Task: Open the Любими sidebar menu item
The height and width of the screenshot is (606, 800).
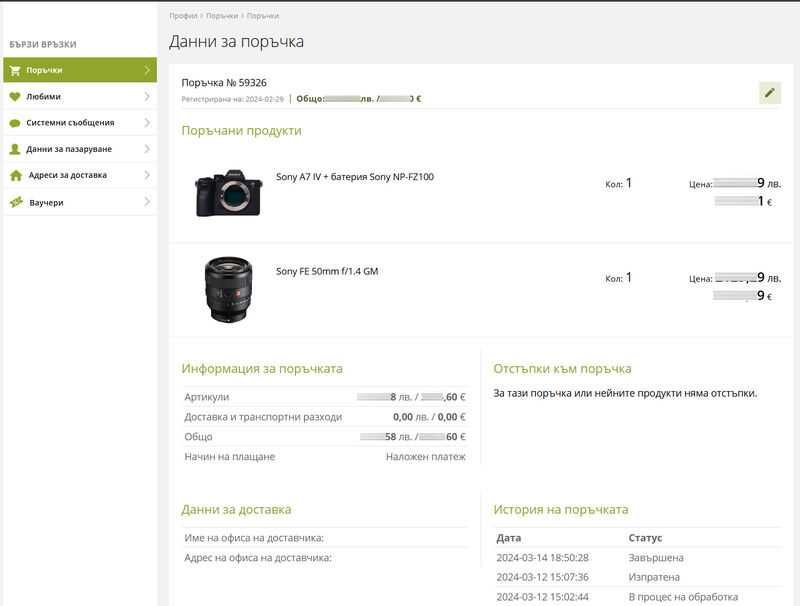Action: point(80,96)
